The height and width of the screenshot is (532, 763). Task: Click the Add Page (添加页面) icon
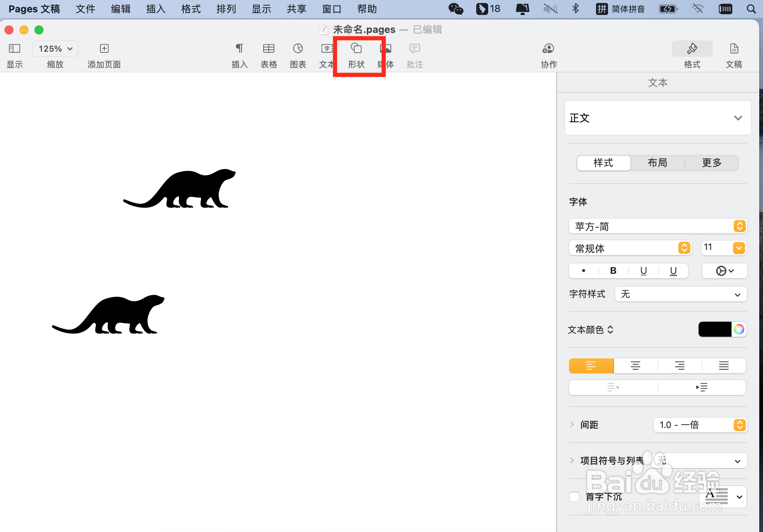(104, 49)
